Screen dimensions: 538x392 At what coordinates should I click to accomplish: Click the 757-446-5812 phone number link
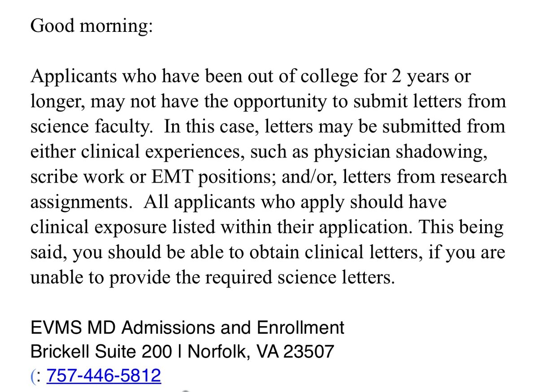click(104, 375)
